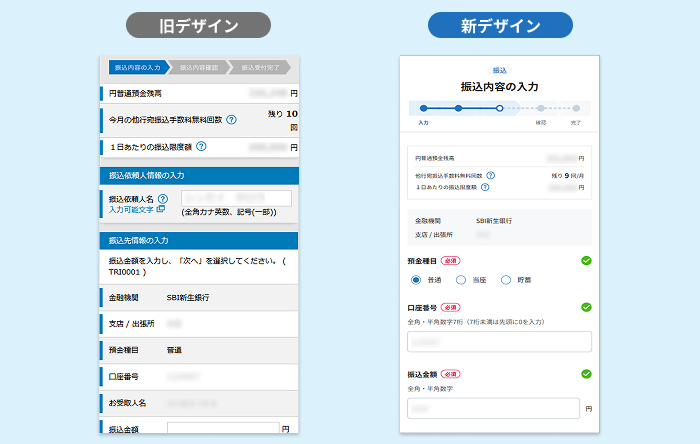The width and height of the screenshot is (700, 444).
Task: Click the 振込金額 input in old design
Action: 223,428
